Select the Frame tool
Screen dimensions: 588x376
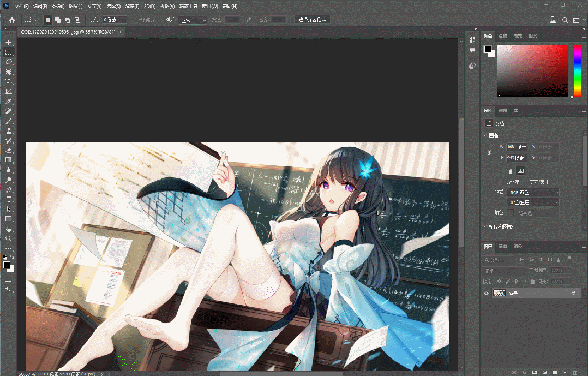9,92
